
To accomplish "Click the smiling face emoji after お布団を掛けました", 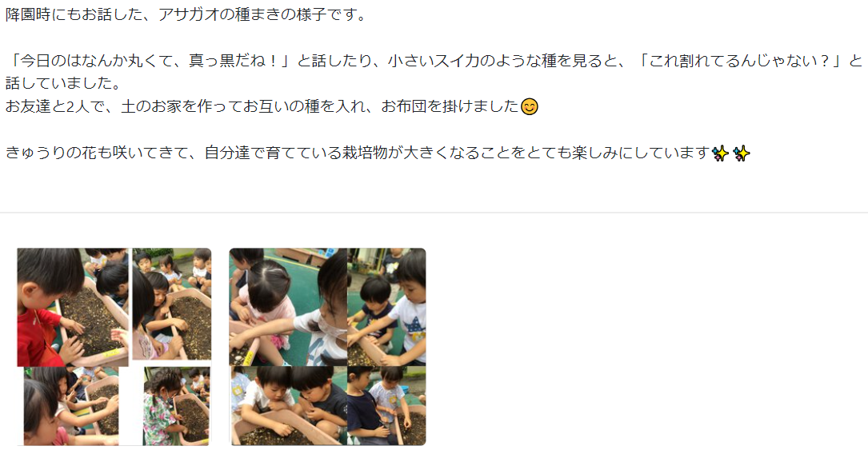I will pyautogui.click(x=530, y=106).
